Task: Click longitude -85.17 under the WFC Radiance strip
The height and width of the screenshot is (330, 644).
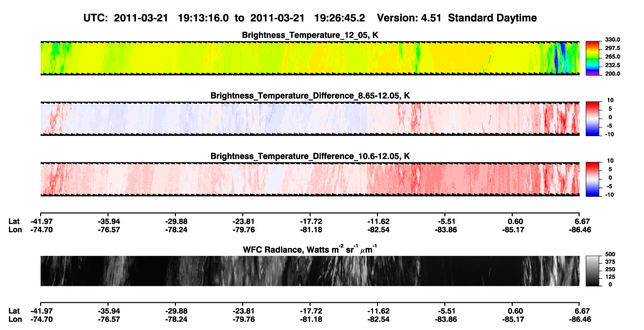Action: tap(512, 319)
